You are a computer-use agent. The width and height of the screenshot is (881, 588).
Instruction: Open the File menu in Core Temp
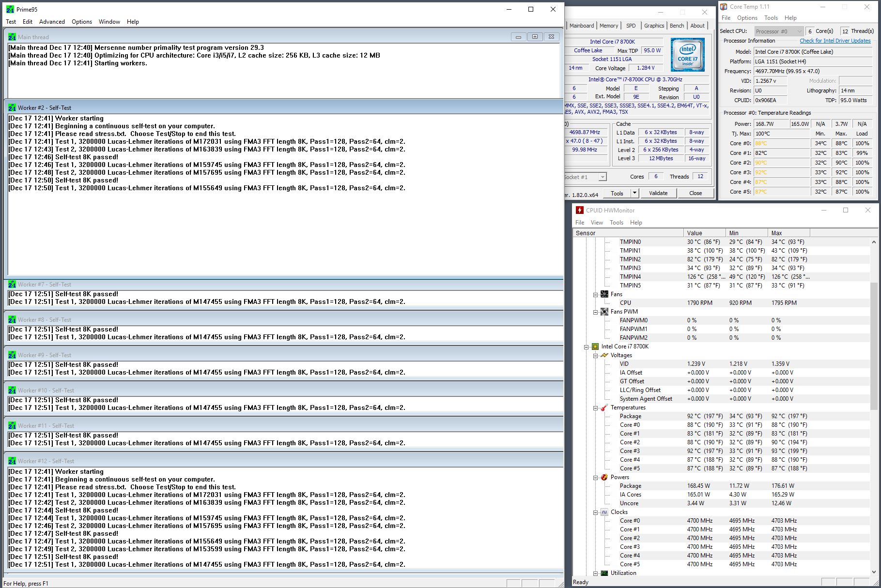click(x=726, y=18)
